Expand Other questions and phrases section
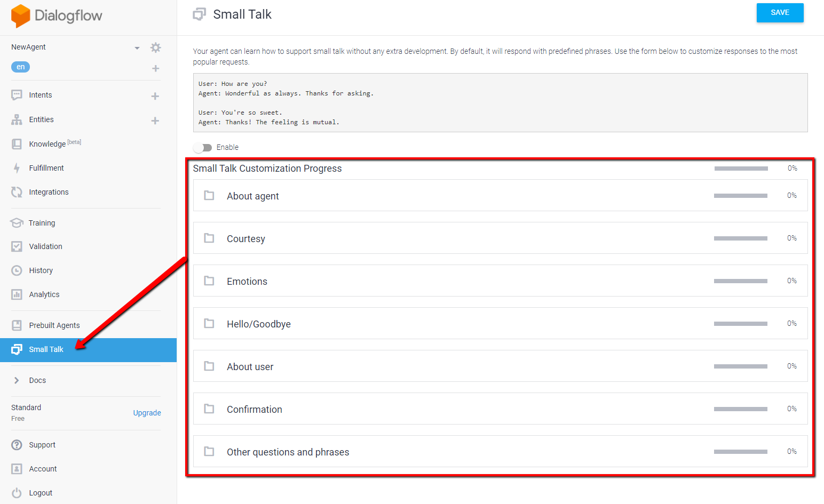The height and width of the screenshot is (504, 824). coord(500,452)
